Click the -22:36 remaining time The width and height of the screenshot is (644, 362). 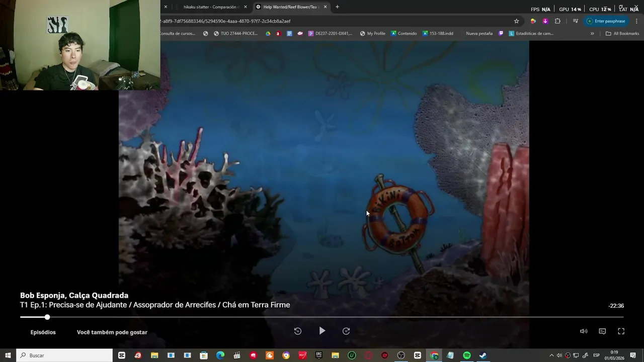pyautogui.click(x=616, y=306)
